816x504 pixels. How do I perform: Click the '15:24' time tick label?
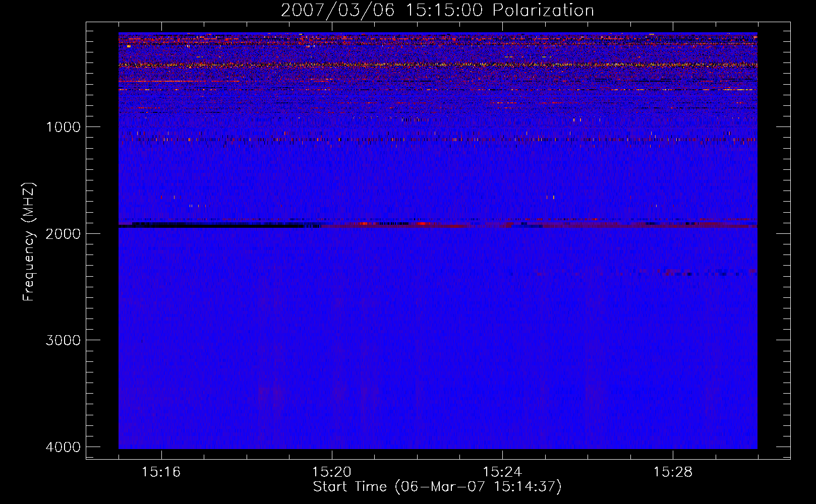click(502, 472)
